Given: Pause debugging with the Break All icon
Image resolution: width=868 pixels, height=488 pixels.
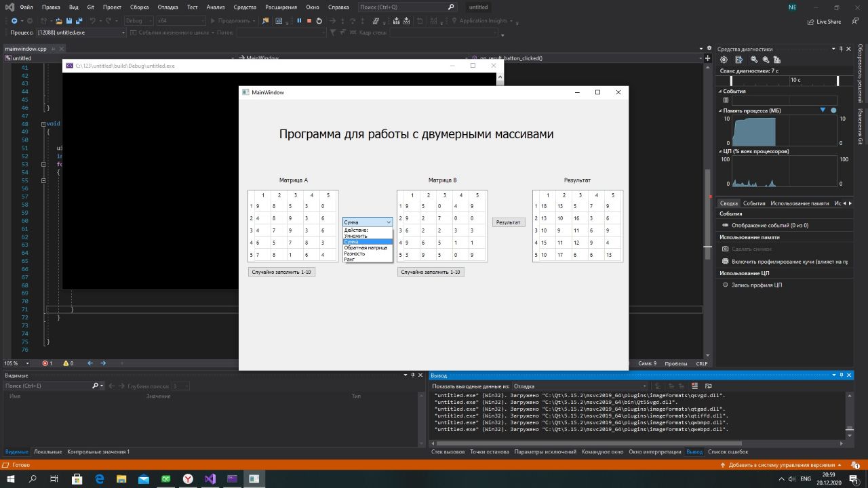Looking at the screenshot, I should tap(299, 21).
